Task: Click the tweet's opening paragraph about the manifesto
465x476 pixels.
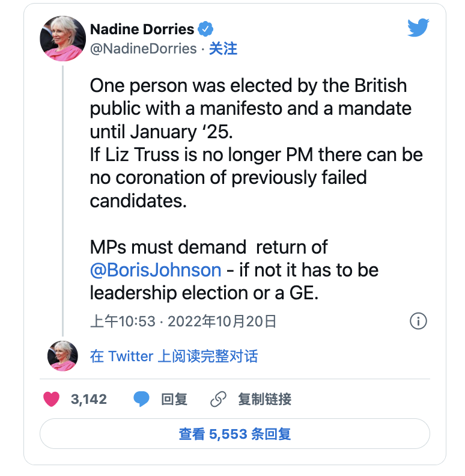Action: click(251, 108)
